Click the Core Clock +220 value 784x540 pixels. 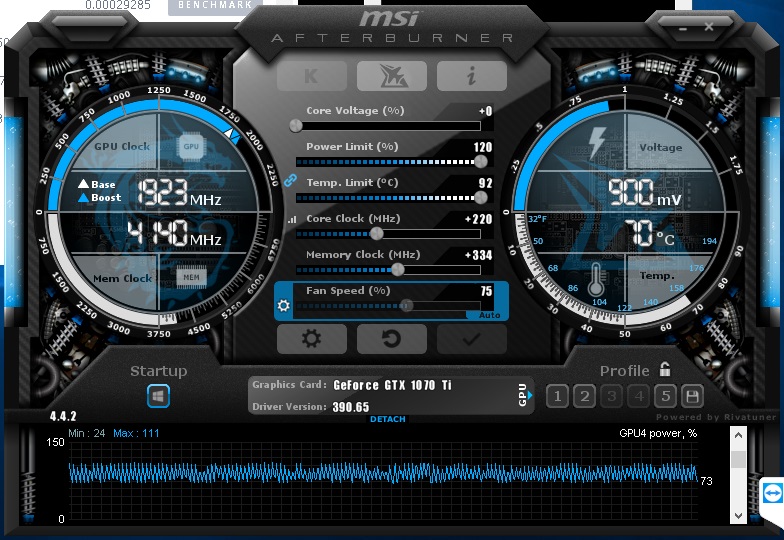[478, 219]
